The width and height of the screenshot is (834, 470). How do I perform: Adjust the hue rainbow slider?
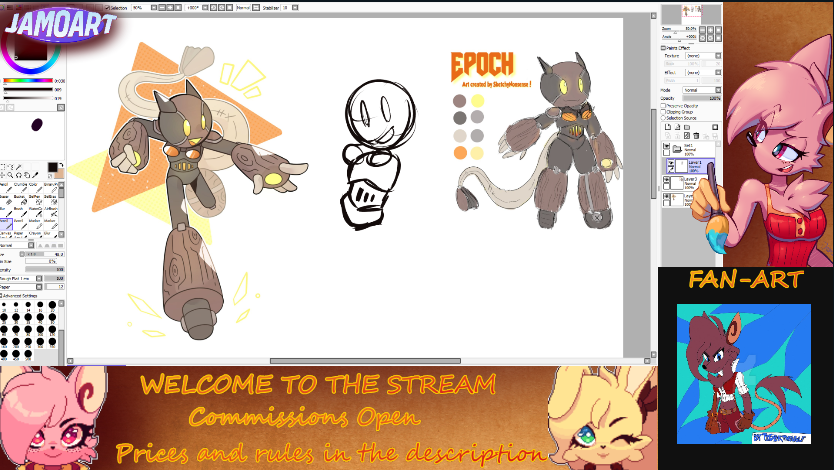point(28,80)
